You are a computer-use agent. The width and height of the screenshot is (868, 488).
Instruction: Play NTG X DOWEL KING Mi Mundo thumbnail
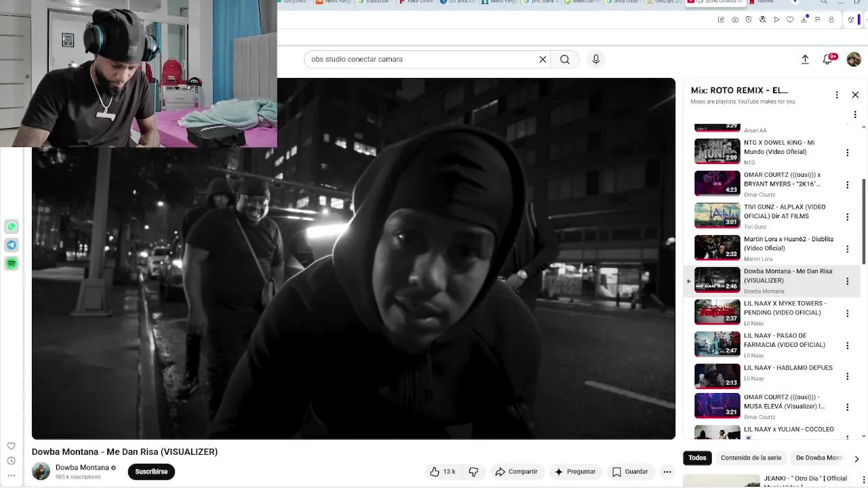(x=717, y=151)
